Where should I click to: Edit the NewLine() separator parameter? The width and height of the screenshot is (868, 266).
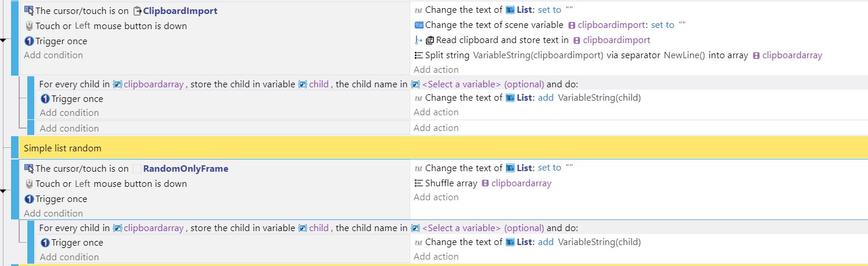coord(684,55)
